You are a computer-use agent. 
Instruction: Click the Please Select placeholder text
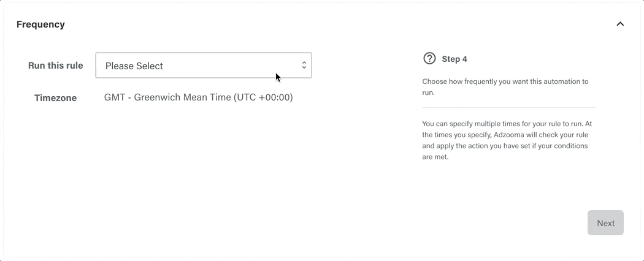click(134, 66)
